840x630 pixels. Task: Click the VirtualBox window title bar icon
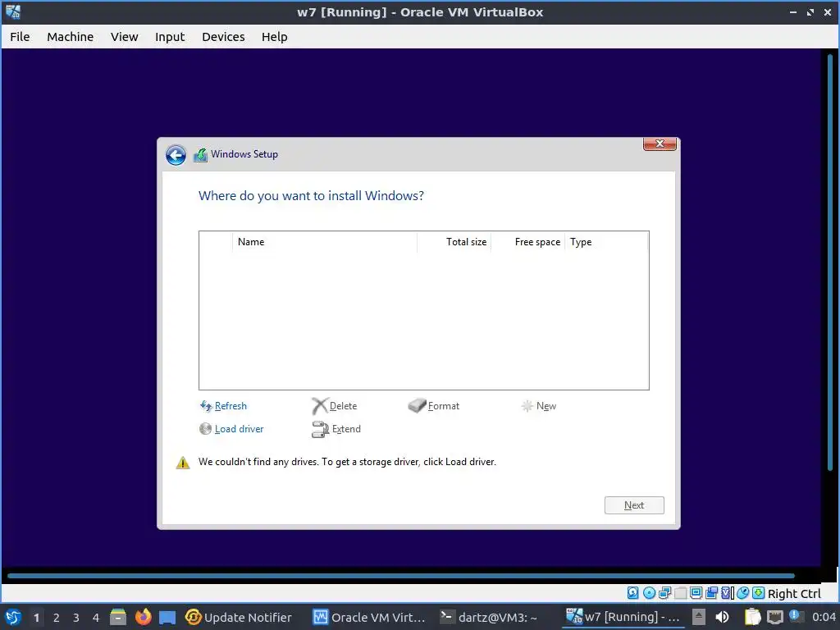(x=13, y=11)
